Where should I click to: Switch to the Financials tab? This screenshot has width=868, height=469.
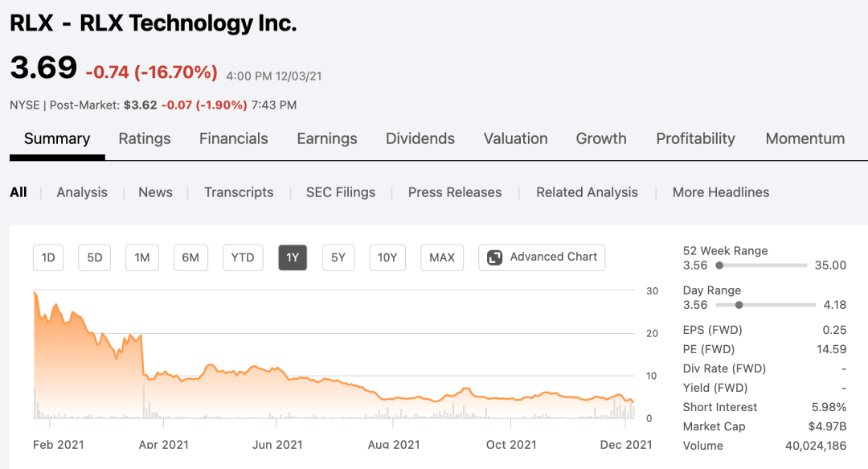pos(234,138)
